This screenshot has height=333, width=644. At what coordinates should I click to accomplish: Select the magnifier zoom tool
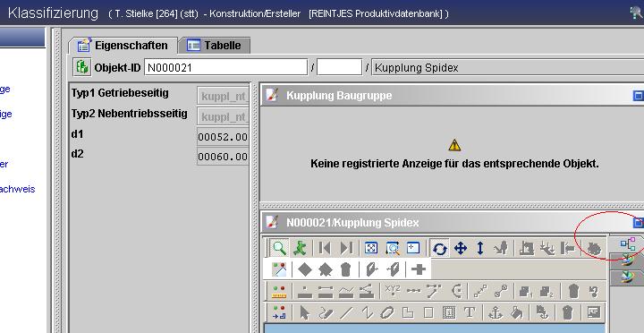tap(280, 248)
